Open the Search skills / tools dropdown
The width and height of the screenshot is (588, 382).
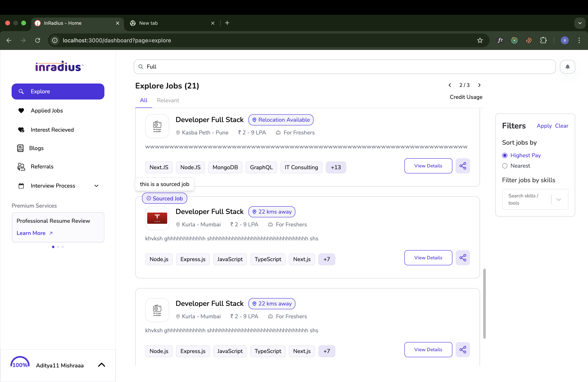[x=535, y=199]
